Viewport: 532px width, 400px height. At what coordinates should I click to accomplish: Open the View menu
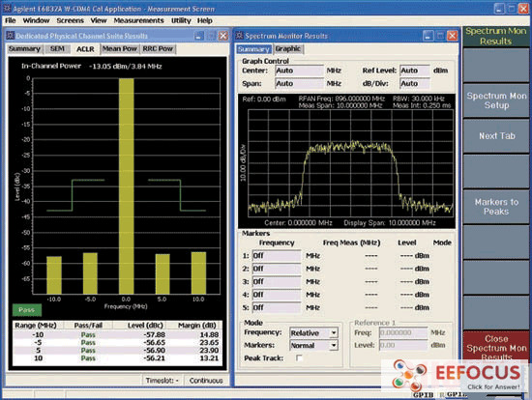[x=99, y=20]
